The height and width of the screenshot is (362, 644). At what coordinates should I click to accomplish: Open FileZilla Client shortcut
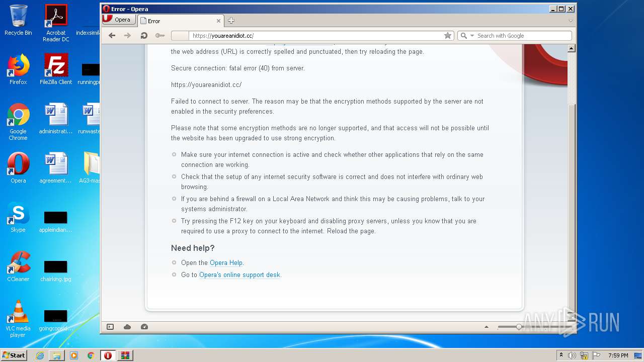click(56, 69)
